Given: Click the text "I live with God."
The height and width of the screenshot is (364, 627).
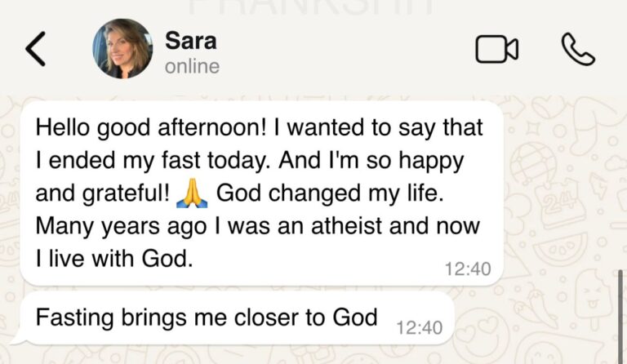Looking at the screenshot, I should click(113, 259).
